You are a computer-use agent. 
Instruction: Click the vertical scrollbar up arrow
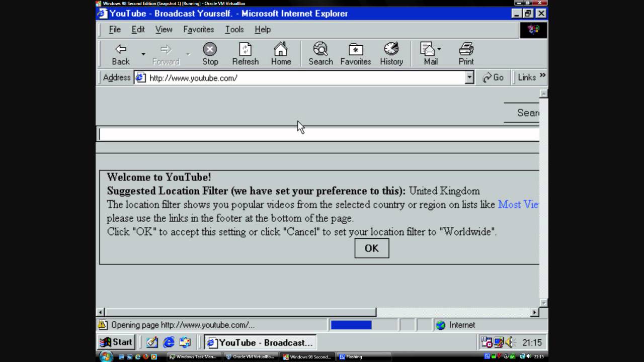coord(543,94)
